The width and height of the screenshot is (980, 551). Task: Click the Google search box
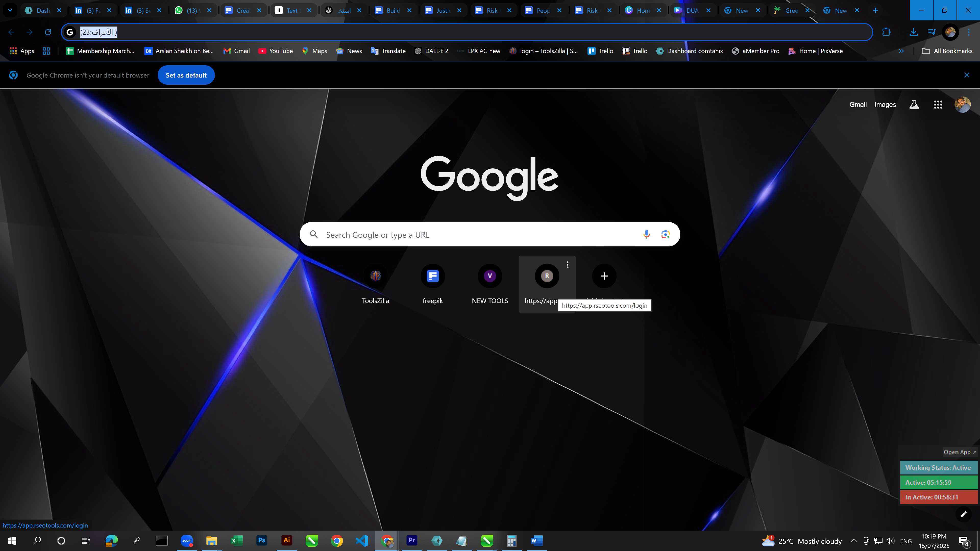coord(490,234)
